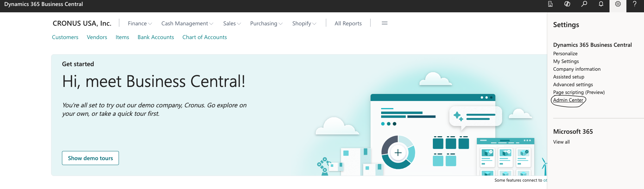644x189 pixels.
Task: Click the CRONUS USA, Inc. company name
Action: [82, 24]
